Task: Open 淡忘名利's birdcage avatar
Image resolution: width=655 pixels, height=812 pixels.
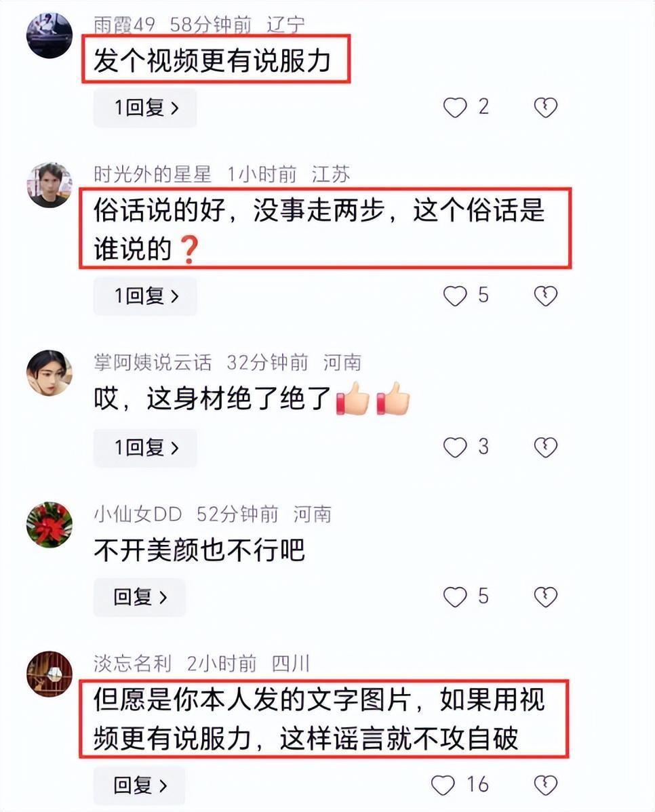Action: (x=49, y=674)
